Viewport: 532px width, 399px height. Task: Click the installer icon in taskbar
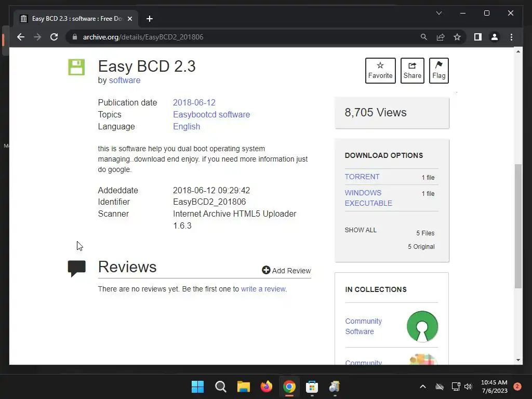click(x=335, y=387)
